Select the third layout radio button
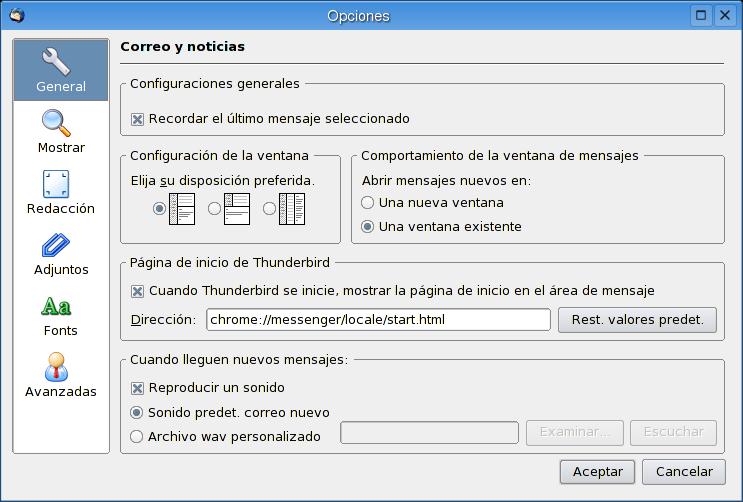The image size is (743, 502). coord(269,209)
